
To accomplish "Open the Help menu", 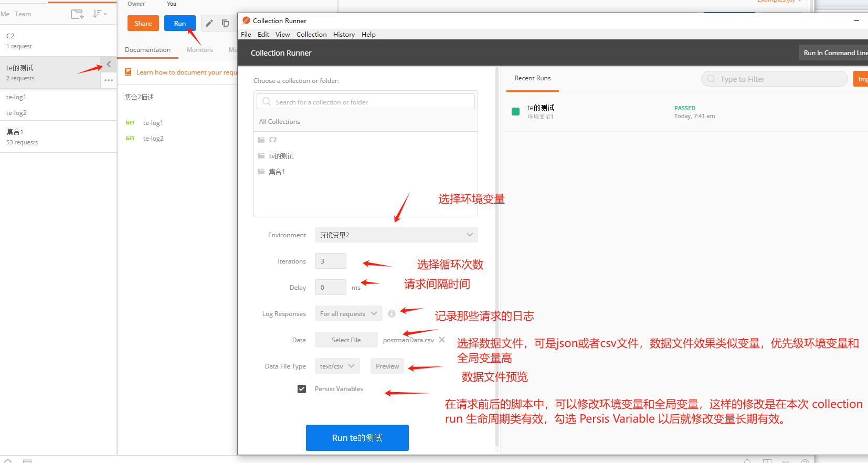I will [369, 34].
